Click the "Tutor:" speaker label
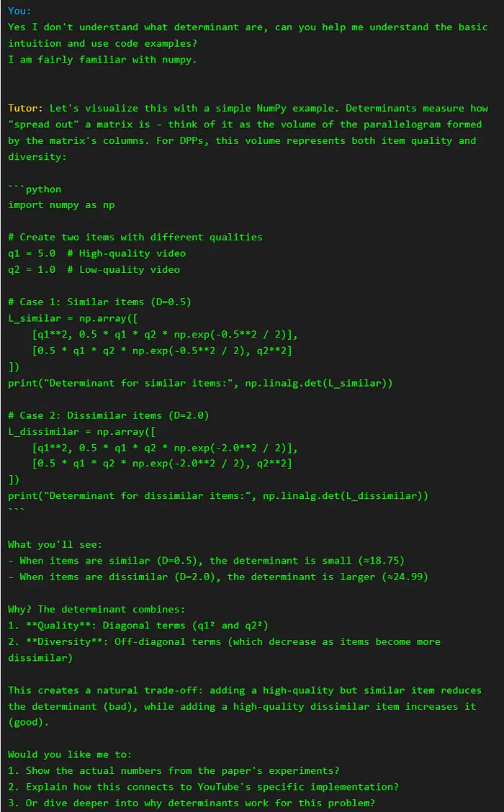Viewport: 504px width, 812px height. click(26, 108)
